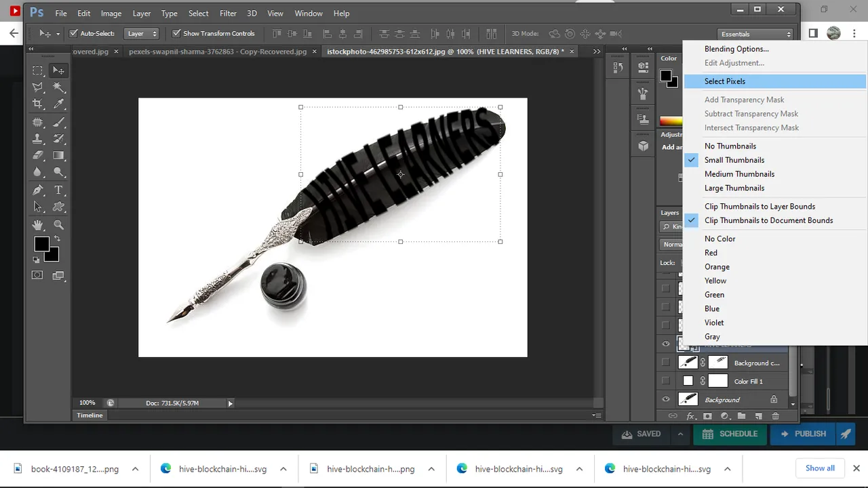This screenshot has height=488, width=868.
Task: Click the new group folder icon
Action: (x=741, y=416)
